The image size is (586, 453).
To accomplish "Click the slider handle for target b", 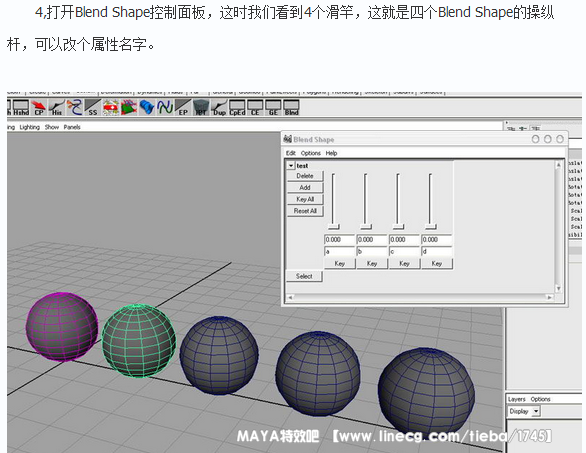I will click(x=366, y=226).
